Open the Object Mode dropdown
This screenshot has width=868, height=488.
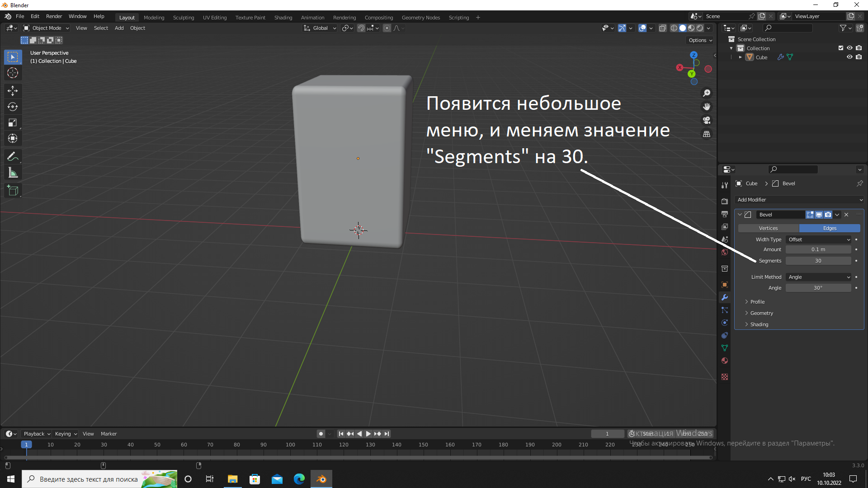(x=46, y=28)
